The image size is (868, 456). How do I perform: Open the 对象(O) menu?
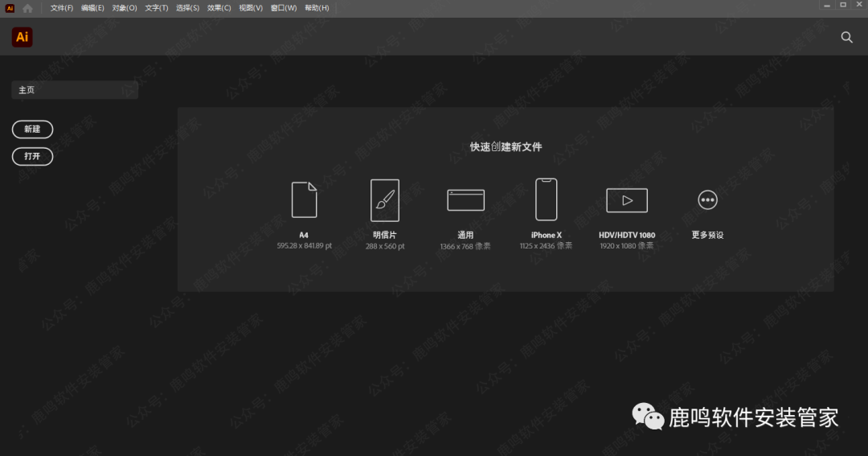(x=125, y=8)
